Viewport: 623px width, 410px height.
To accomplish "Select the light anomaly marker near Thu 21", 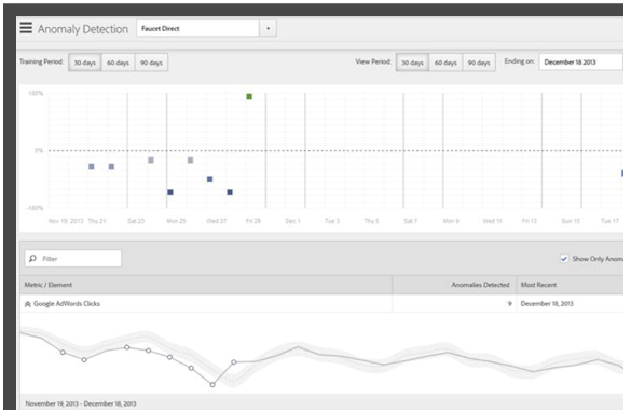I will [91, 166].
